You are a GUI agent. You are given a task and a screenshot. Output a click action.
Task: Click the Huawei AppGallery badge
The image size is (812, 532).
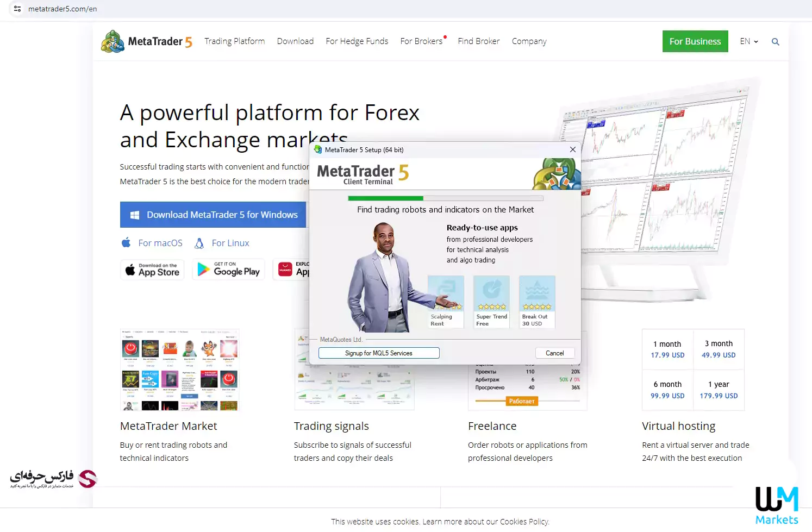[x=292, y=270]
